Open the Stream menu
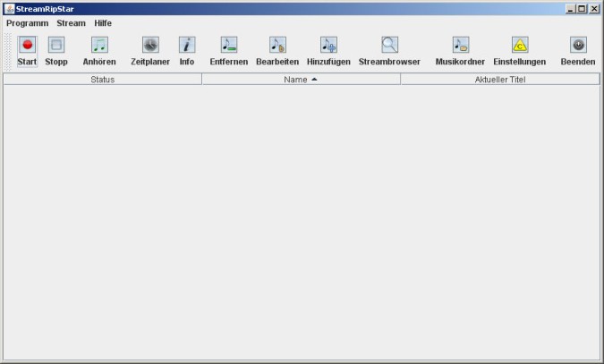Viewport: 604px width, 364px height. click(72, 23)
